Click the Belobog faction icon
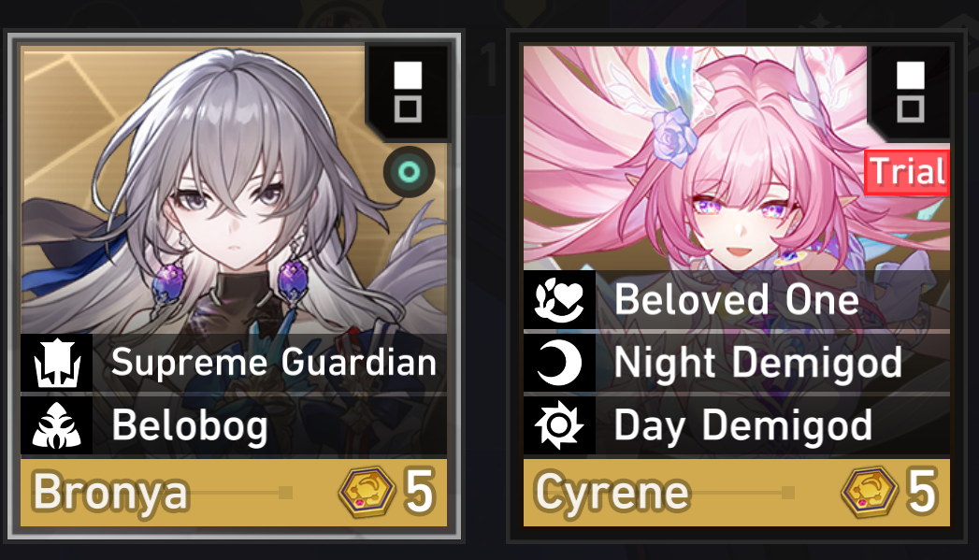 coord(57,425)
